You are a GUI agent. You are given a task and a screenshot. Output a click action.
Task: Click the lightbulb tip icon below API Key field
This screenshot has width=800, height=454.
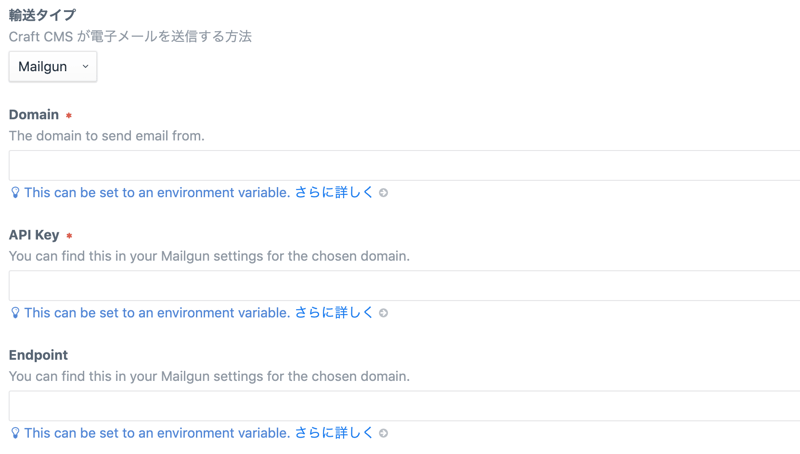(15, 313)
